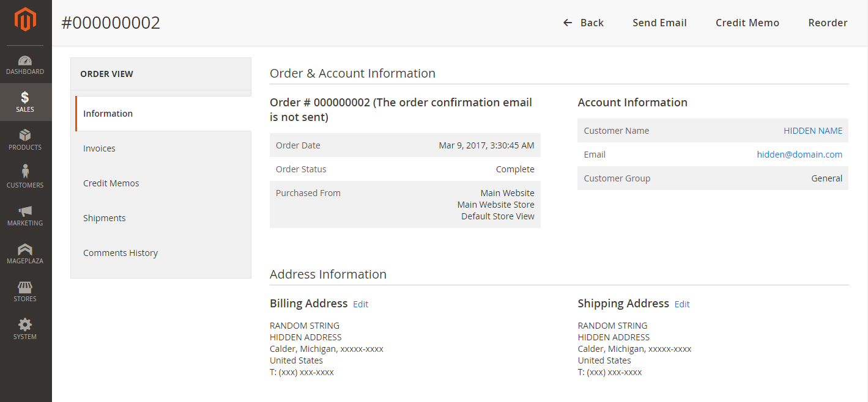Open the Stores storefront icon menu
Viewport: 868px width, 402px height.
point(25,287)
